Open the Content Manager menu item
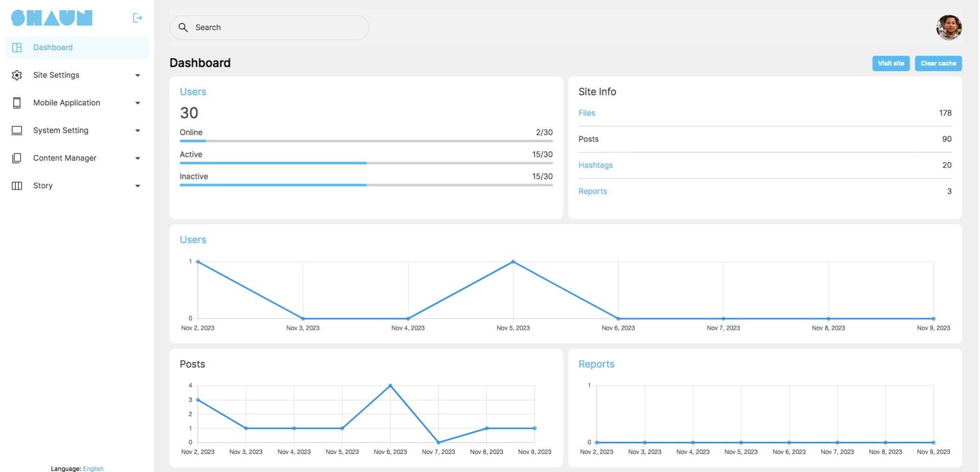Viewport: 980px width, 472px height. [x=65, y=158]
